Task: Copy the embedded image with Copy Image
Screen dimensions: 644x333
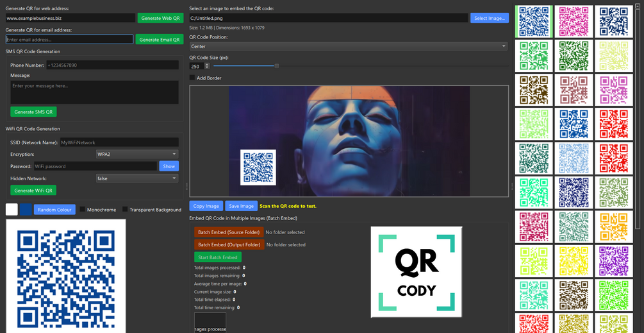Action: click(206, 206)
